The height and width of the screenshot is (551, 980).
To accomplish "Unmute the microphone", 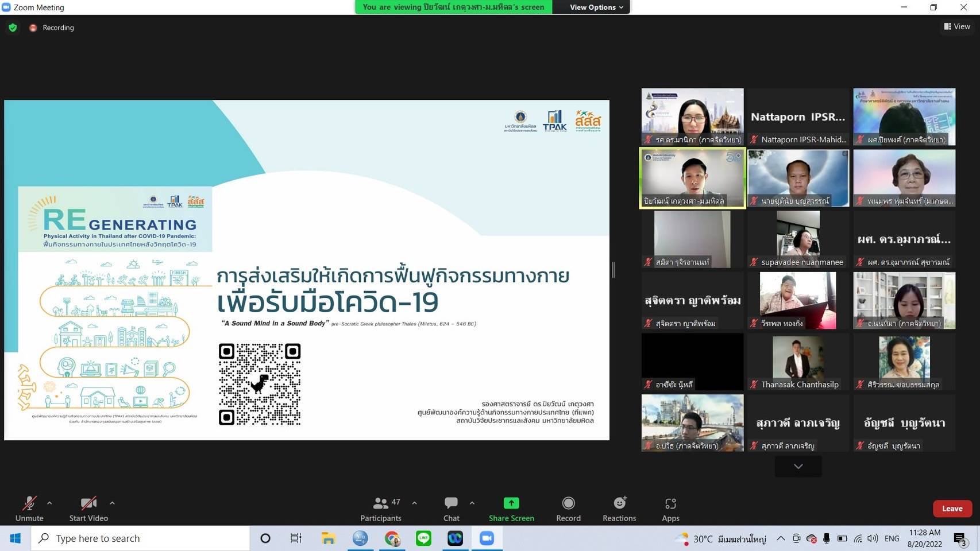I will pyautogui.click(x=29, y=509).
